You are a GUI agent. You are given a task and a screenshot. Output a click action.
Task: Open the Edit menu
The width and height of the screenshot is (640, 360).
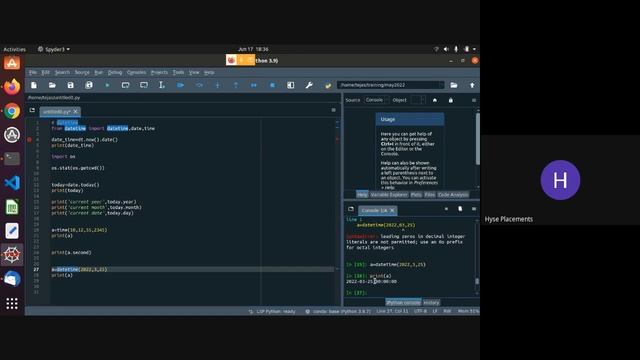[x=46, y=72]
